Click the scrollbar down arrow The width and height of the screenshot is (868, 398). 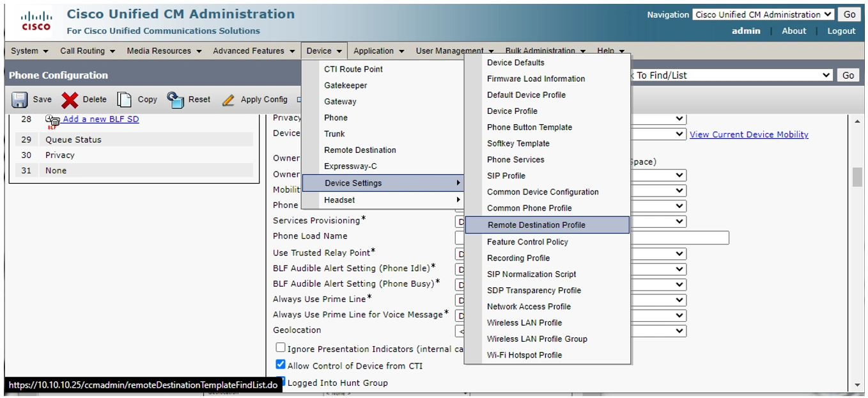pyautogui.click(x=857, y=385)
